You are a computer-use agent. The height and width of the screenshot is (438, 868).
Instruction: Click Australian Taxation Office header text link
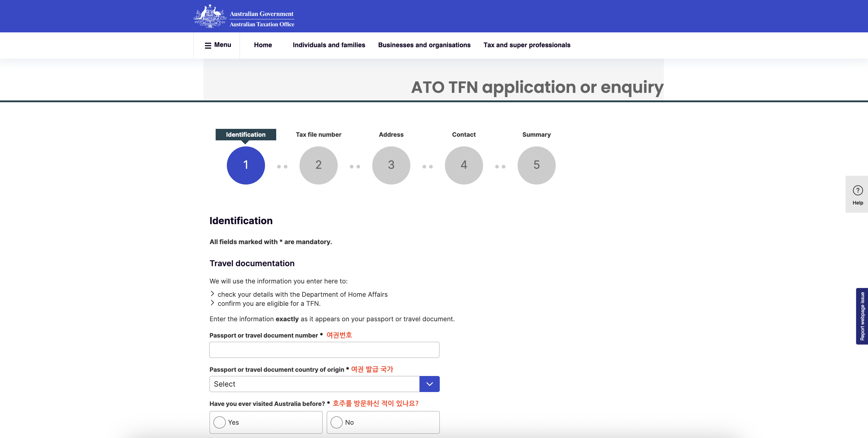[262, 24]
